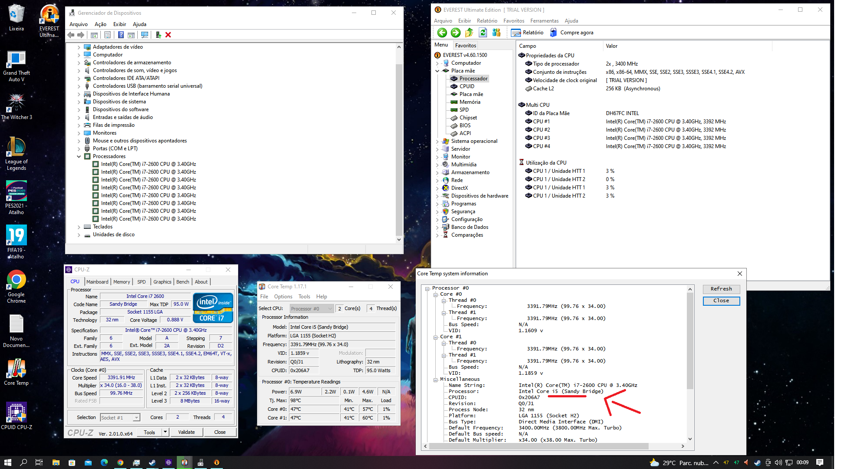Show hidden system tray icons chevron
Viewport: 868px width, 469px height.
pos(716,462)
